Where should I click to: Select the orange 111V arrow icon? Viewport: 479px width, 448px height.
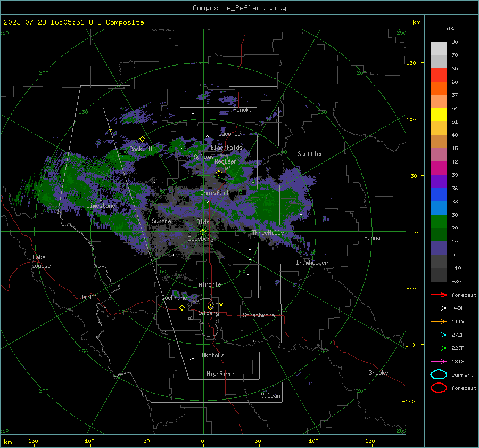(x=439, y=321)
